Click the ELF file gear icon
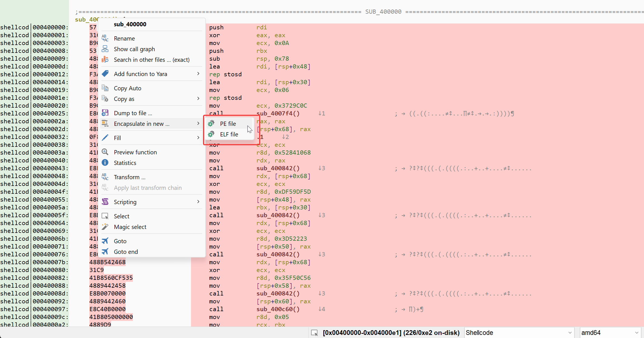Viewport: 644px width, 338px height. tap(211, 134)
